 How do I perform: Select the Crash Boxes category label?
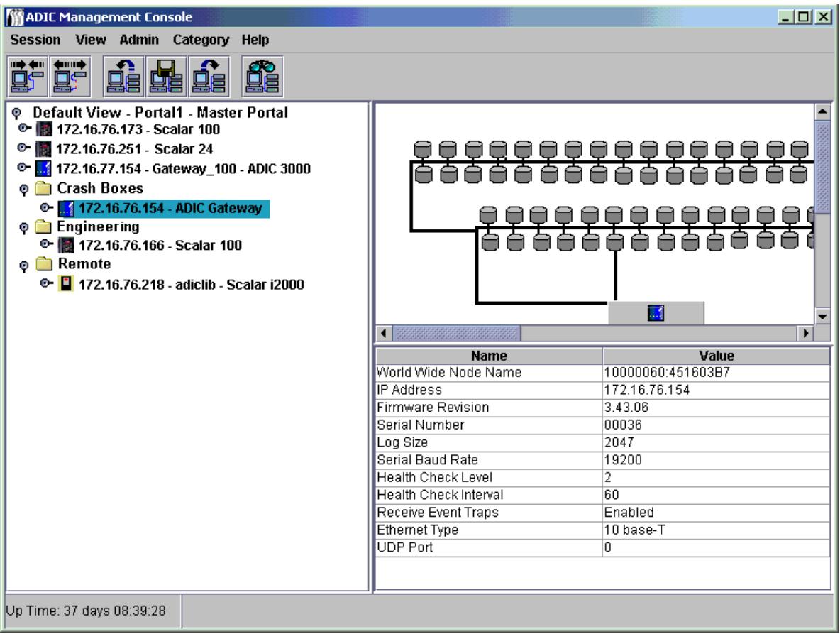100,188
